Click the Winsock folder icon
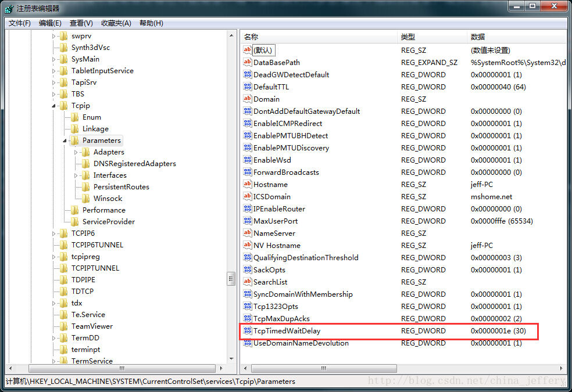The width and height of the screenshot is (572, 392). pyautogui.click(x=85, y=199)
